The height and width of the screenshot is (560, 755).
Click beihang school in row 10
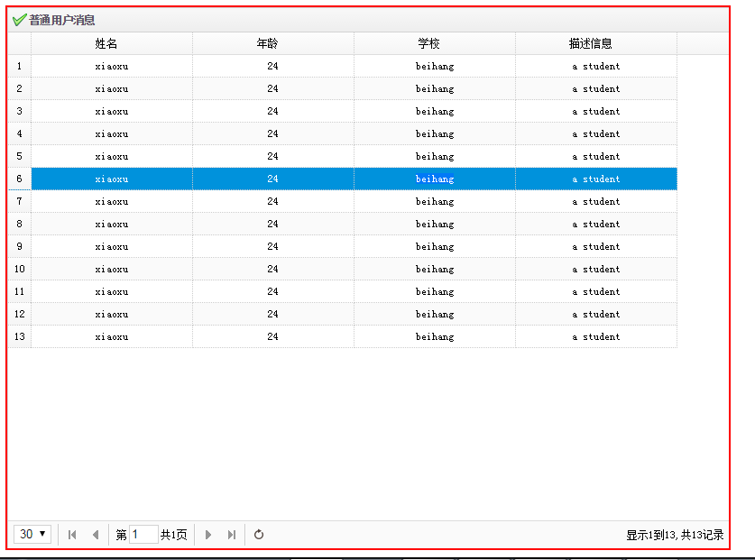pyautogui.click(x=435, y=269)
